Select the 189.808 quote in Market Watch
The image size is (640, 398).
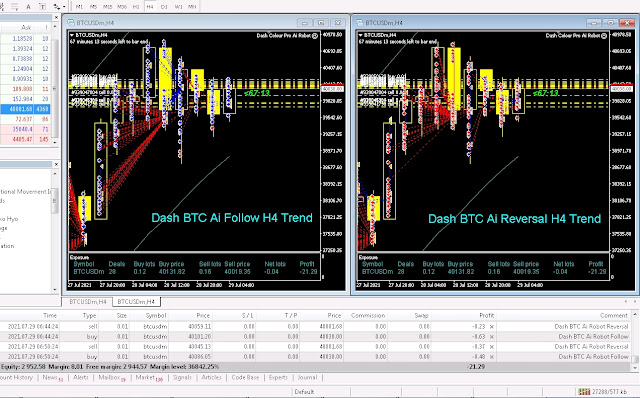click(x=22, y=89)
